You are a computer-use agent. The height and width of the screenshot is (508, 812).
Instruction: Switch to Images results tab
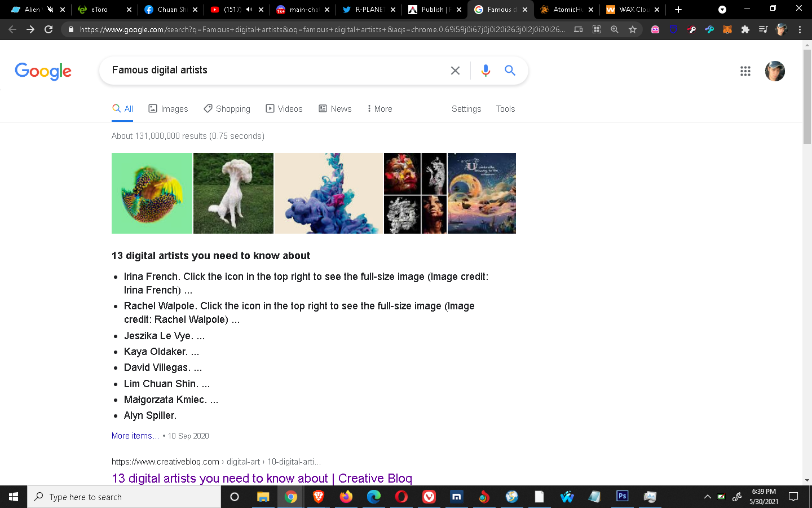(168, 109)
